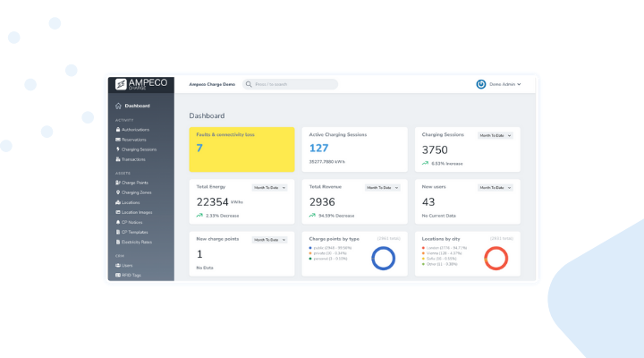644x358 pixels.
Task: Click the active sessions count 127
Action: [x=318, y=148]
